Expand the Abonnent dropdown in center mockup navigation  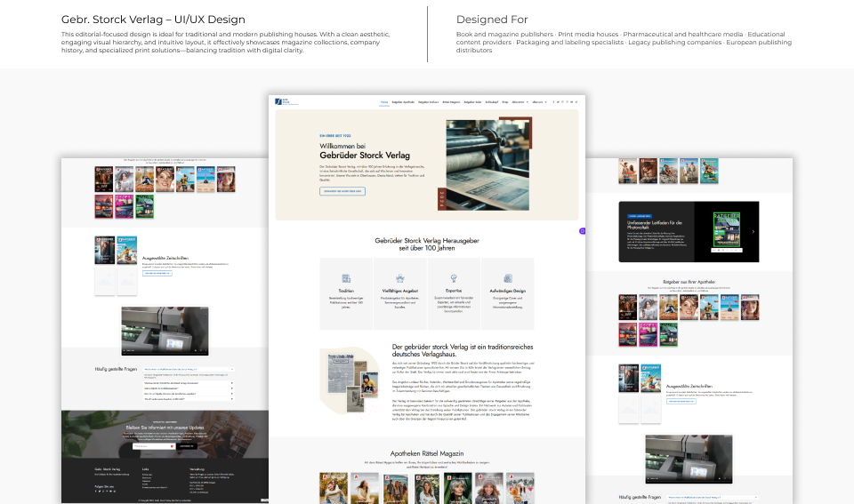[520, 102]
